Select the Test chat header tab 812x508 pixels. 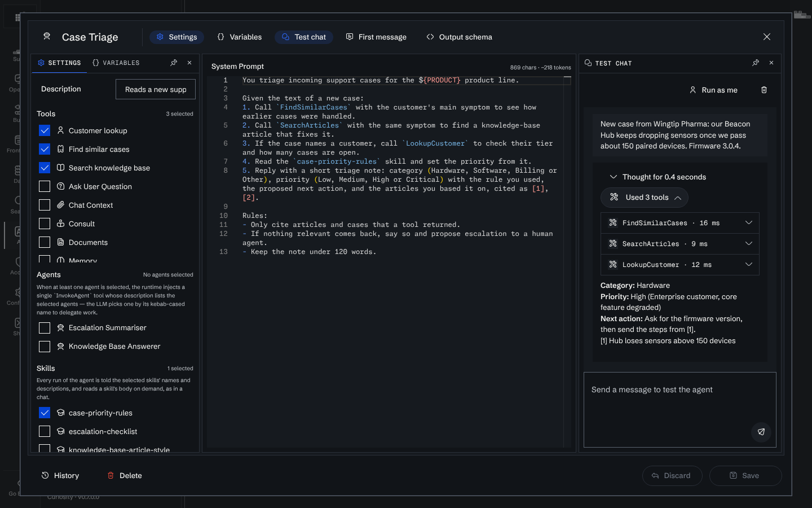(303, 37)
